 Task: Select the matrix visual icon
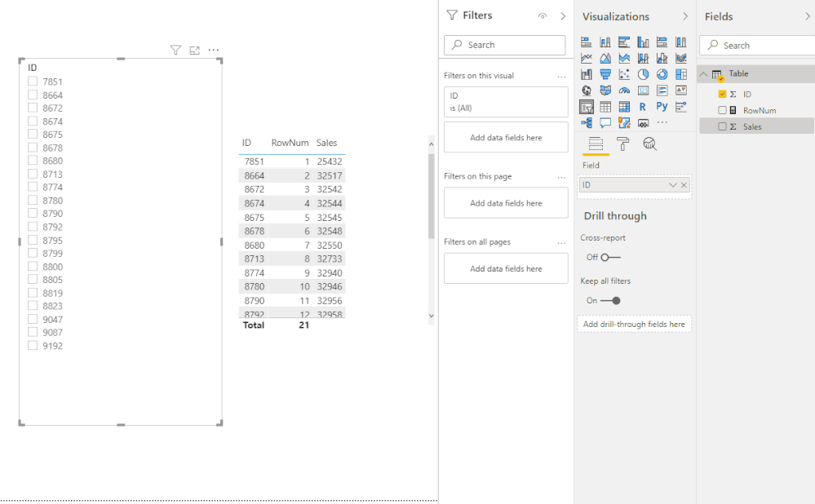pyautogui.click(x=624, y=107)
